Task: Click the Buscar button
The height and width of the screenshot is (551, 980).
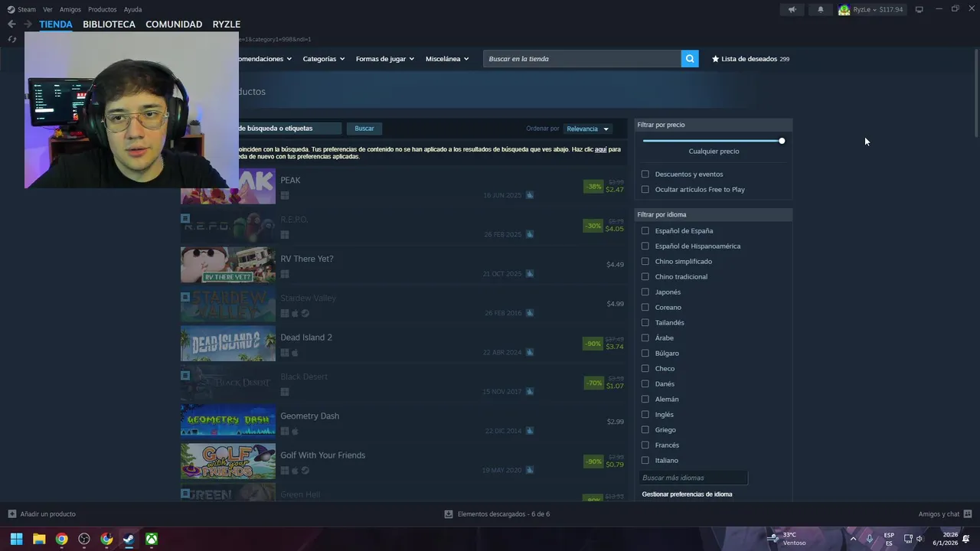Action: click(364, 129)
